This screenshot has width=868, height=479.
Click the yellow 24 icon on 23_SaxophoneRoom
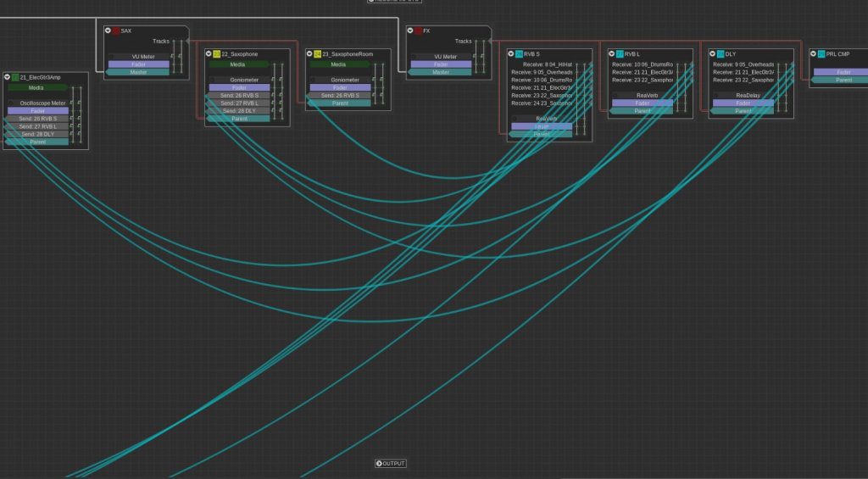click(318, 53)
